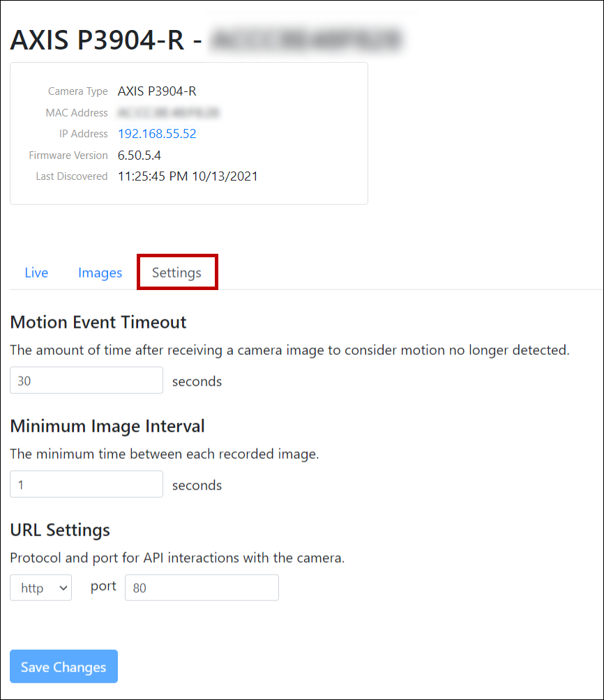Click the Motion Event Timeout input field

click(x=86, y=381)
